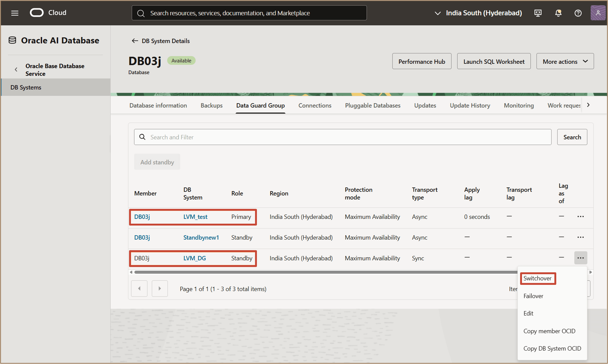Select Switchover from the context menu

click(x=537, y=278)
